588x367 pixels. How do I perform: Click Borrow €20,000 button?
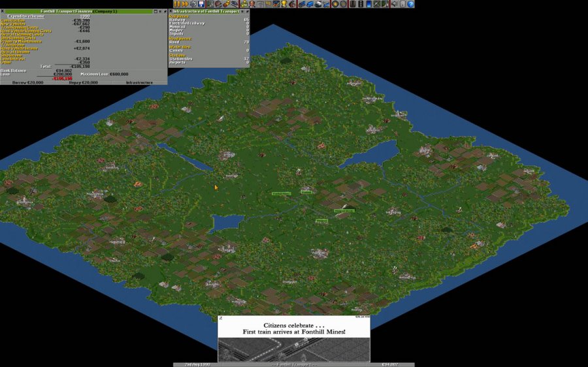(27, 83)
